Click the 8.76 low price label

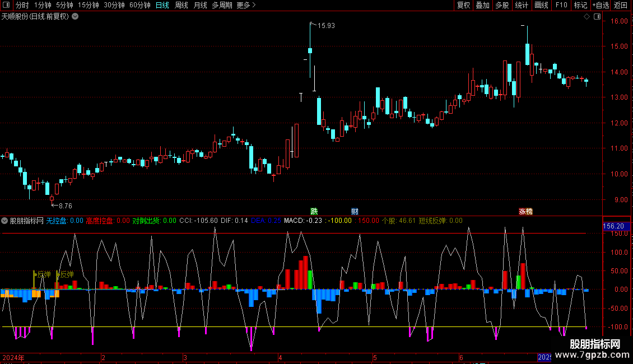(x=65, y=206)
